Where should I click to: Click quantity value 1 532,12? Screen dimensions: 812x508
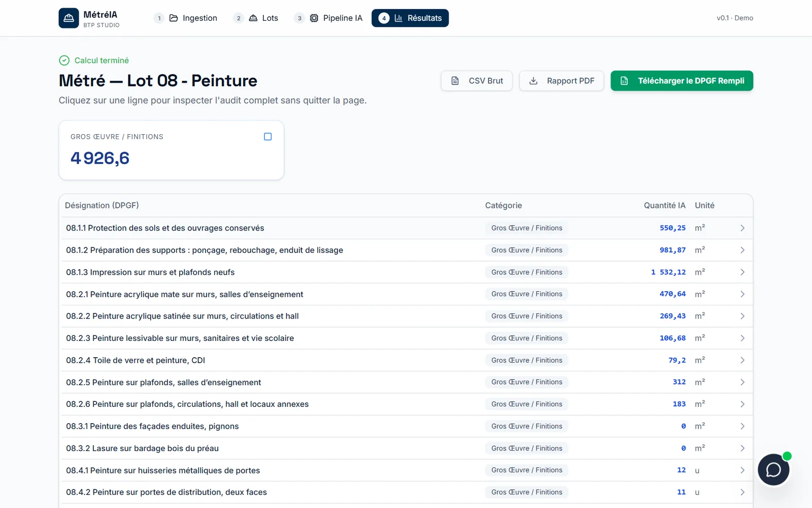pyautogui.click(x=668, y=272)
